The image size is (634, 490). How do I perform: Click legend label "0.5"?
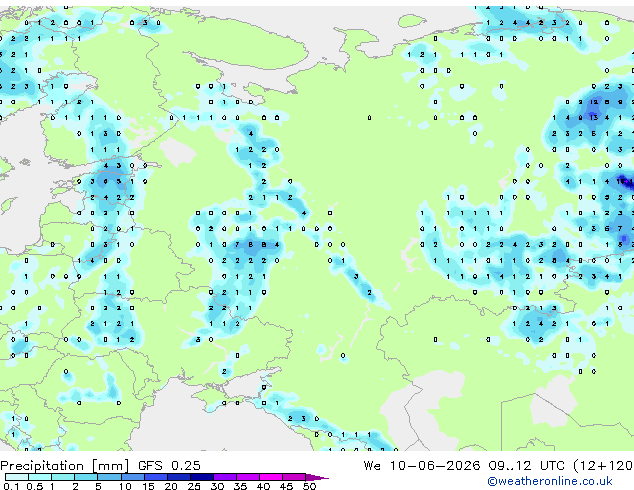[x=35, y=486]
